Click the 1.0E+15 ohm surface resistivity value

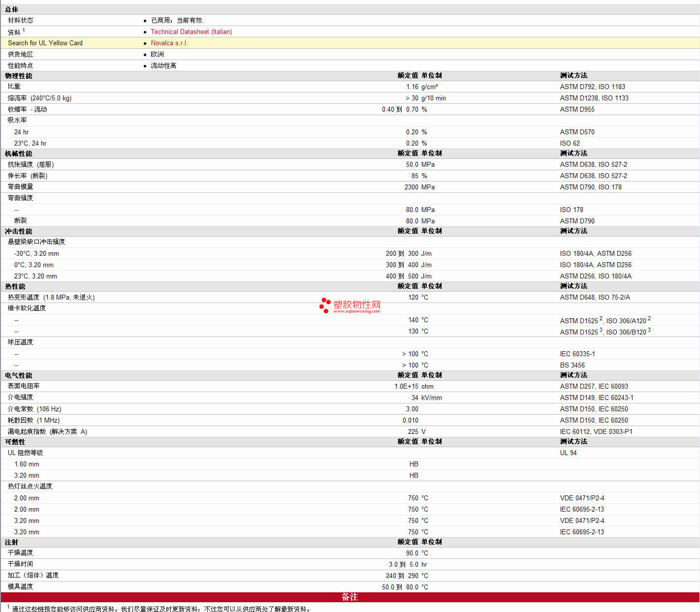[414, 387]
